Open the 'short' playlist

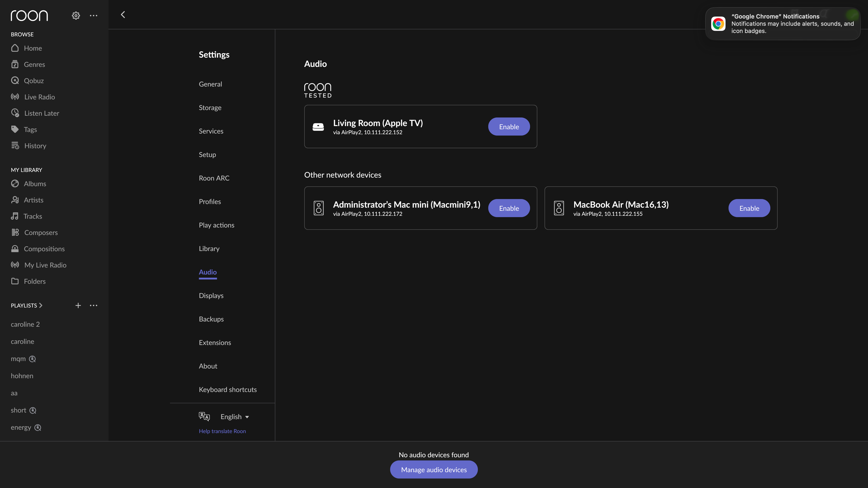[x=18, y=410]
